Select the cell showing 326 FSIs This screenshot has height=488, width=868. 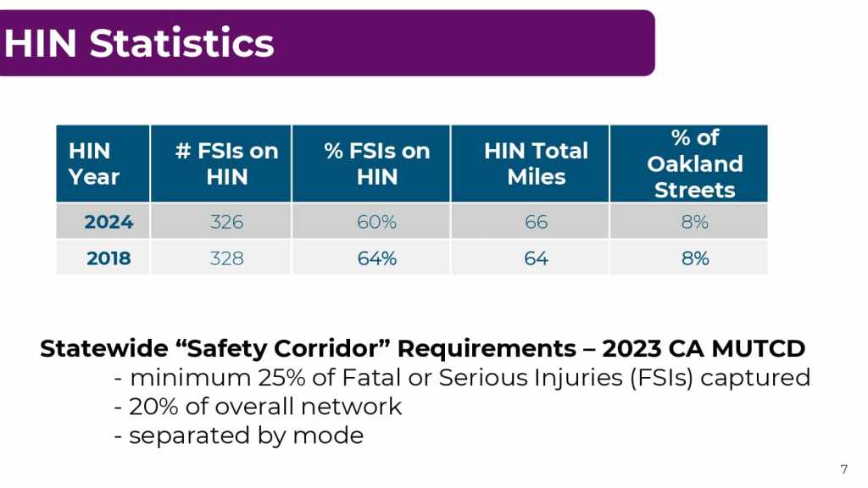(x=226, y=222)
